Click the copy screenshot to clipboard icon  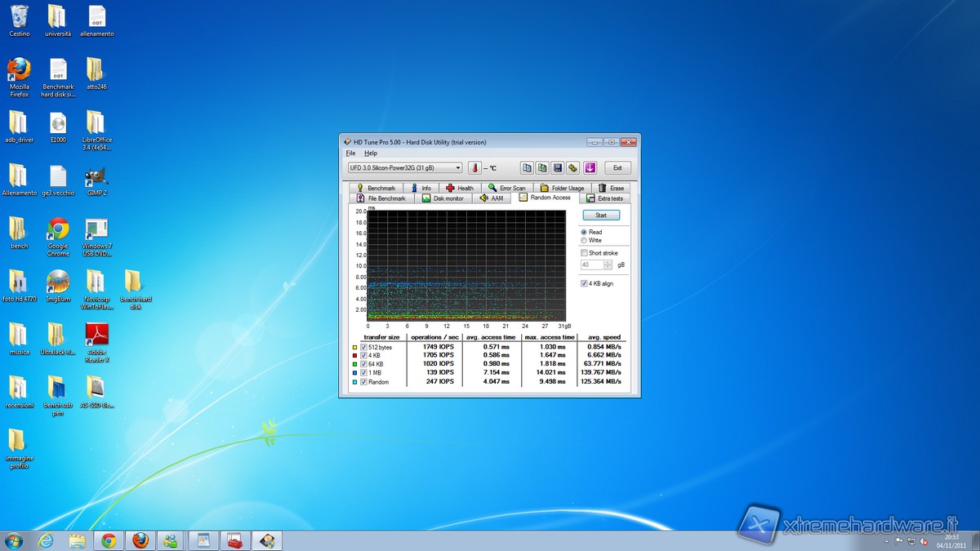tap(542, 168)
